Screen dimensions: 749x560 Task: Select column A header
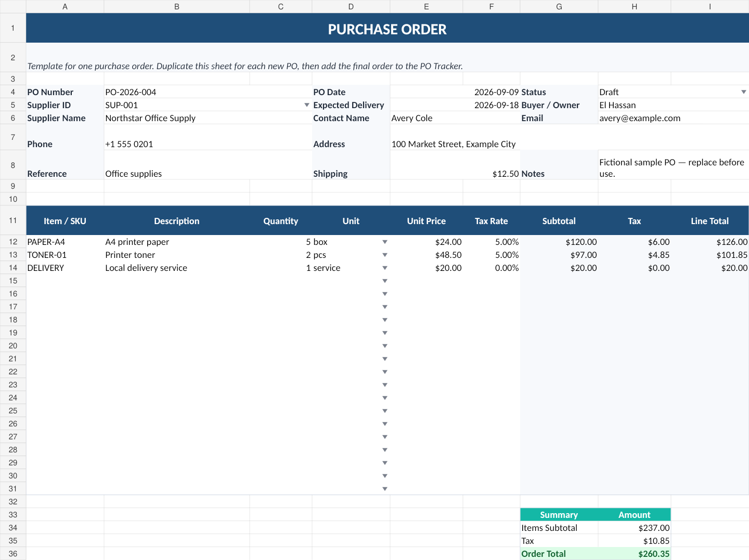point(65,6)
